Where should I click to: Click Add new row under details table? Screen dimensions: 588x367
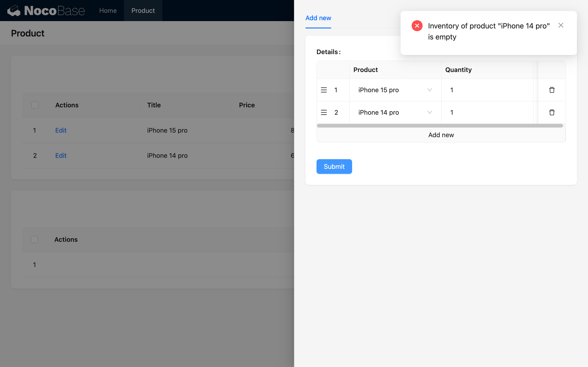(441, 135)
